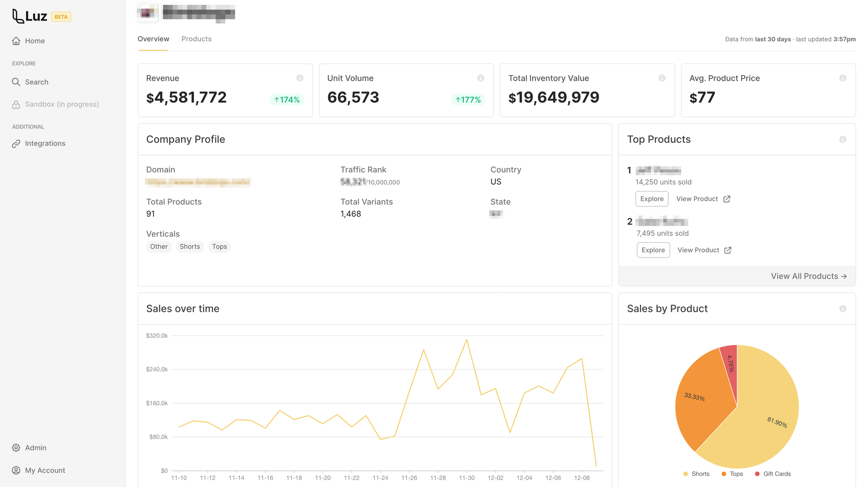Open the Home sidebar item
The image size is (868, 487).
[x=29, y=41]
